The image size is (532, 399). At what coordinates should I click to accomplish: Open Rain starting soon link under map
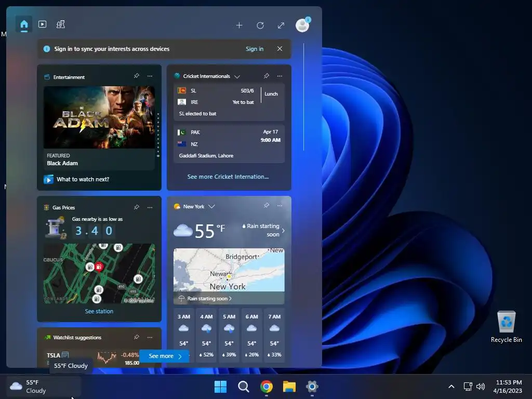(209, 299)
